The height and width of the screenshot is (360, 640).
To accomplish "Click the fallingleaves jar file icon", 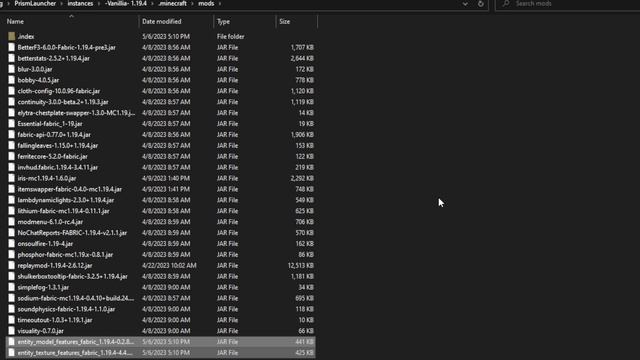I will point(11,145).
